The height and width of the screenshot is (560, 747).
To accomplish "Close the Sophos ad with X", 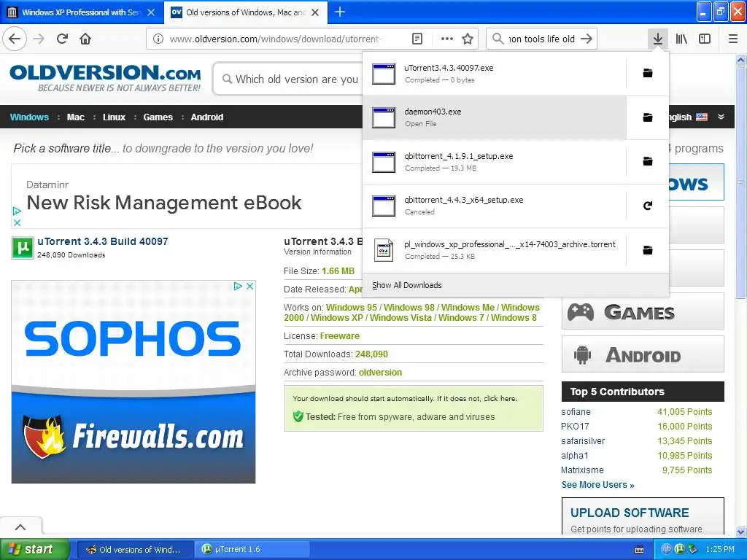I will (249, 286).
